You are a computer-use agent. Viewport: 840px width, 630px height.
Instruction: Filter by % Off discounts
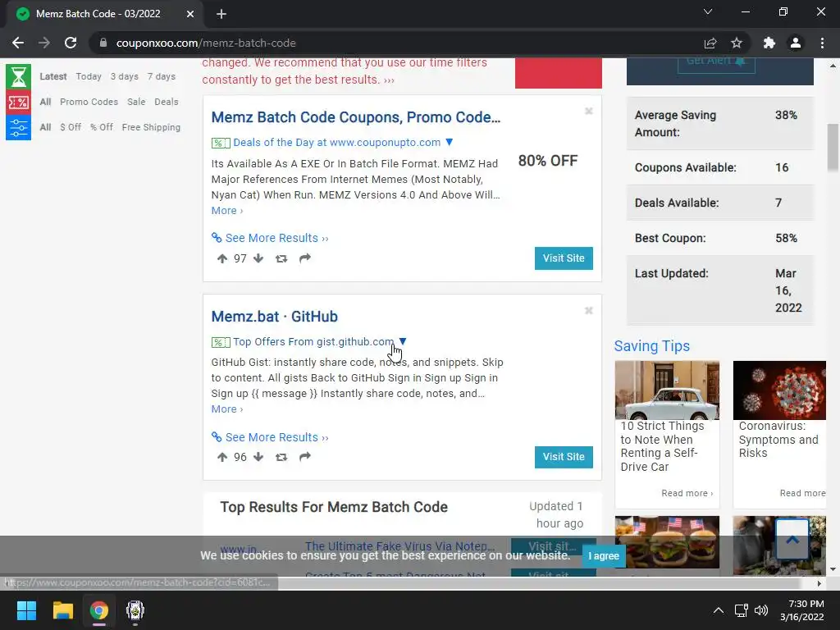101,127
